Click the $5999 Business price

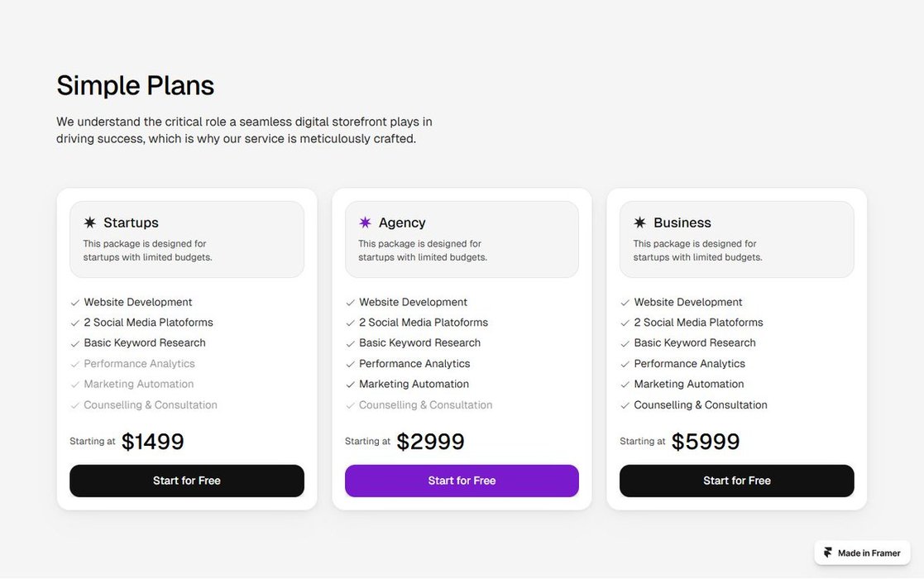coord(706,442)
